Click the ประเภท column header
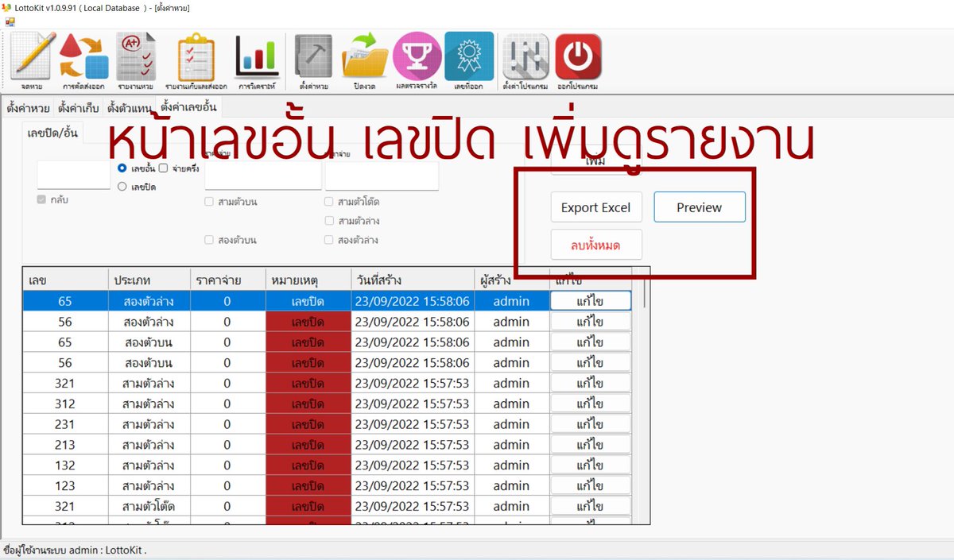The width and height of the screenshot is (954, 560). (x=149, y=280)
